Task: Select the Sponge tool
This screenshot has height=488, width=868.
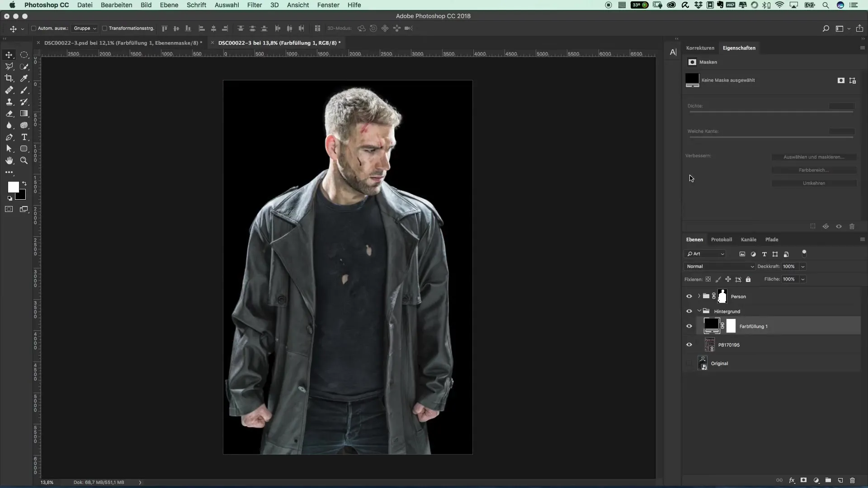Action: 24,126
